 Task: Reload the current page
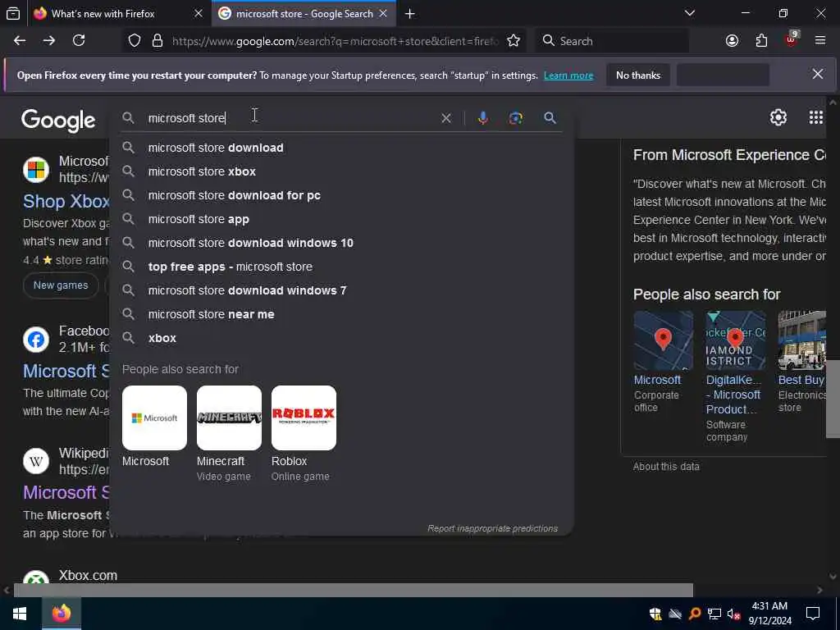click(79, 41)
